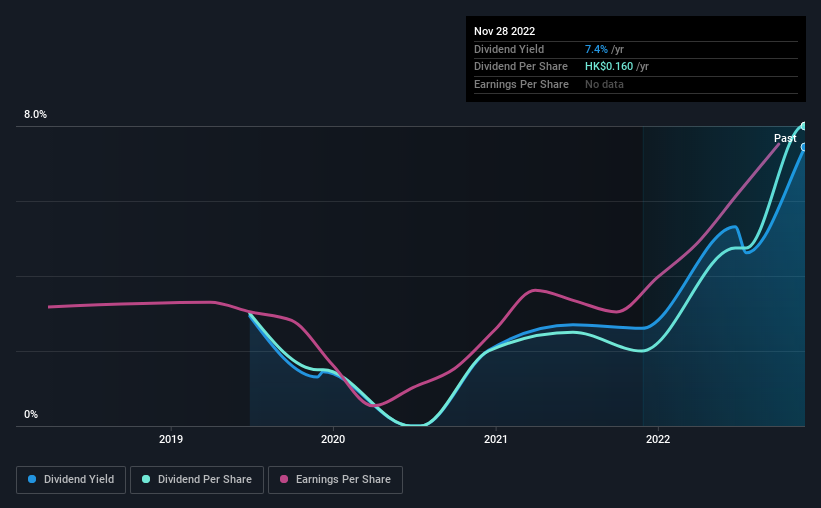Click the 8.0% y-axis label
Screen dimensions: 821x508
pyautogui.click(x=35, y=114)
